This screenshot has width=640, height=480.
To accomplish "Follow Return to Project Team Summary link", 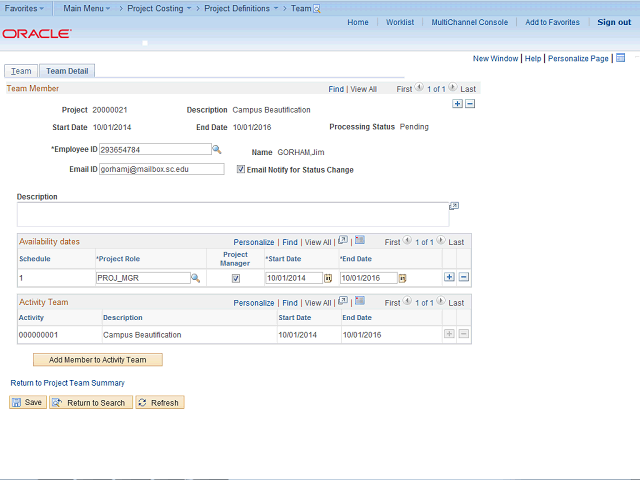I will (67, 383).
